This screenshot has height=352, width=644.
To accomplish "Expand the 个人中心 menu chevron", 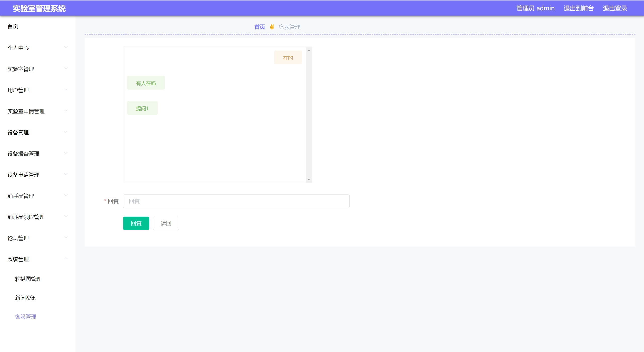I will [66, 48].
